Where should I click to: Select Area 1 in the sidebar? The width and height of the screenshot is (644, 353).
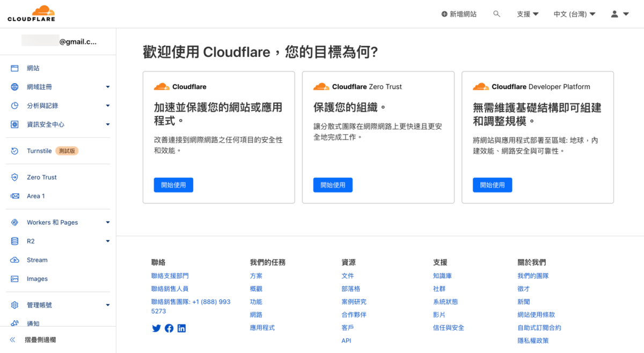(x=36, y=196)
